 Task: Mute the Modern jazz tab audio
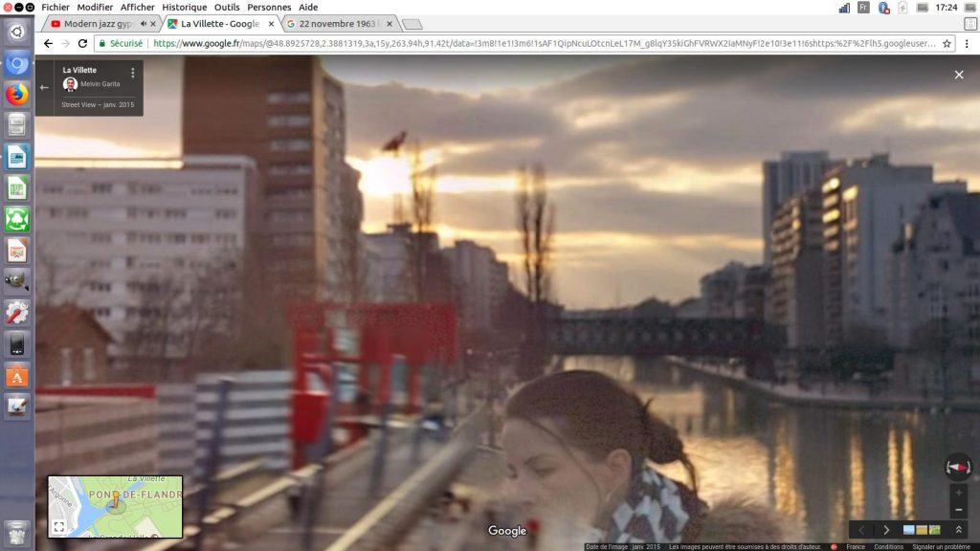pos(144,24)
